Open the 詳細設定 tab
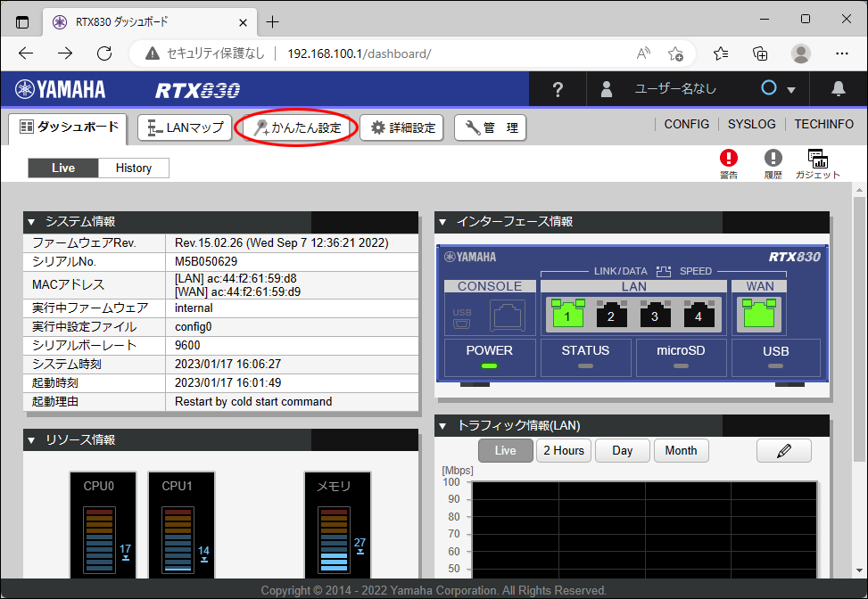 (x=402, y=127)
